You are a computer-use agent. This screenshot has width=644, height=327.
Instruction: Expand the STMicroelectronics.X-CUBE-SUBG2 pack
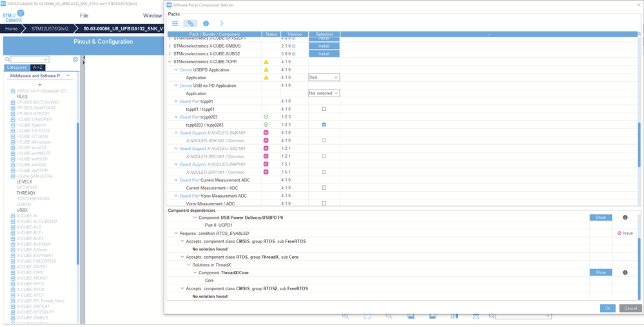[x=170, y=53]
